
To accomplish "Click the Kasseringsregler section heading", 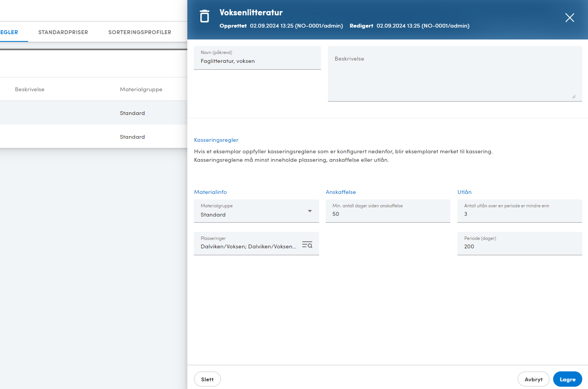I will click(216, 140).
